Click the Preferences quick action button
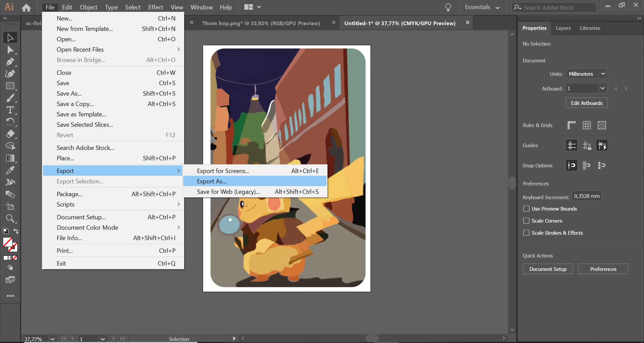 pos(603,269)
